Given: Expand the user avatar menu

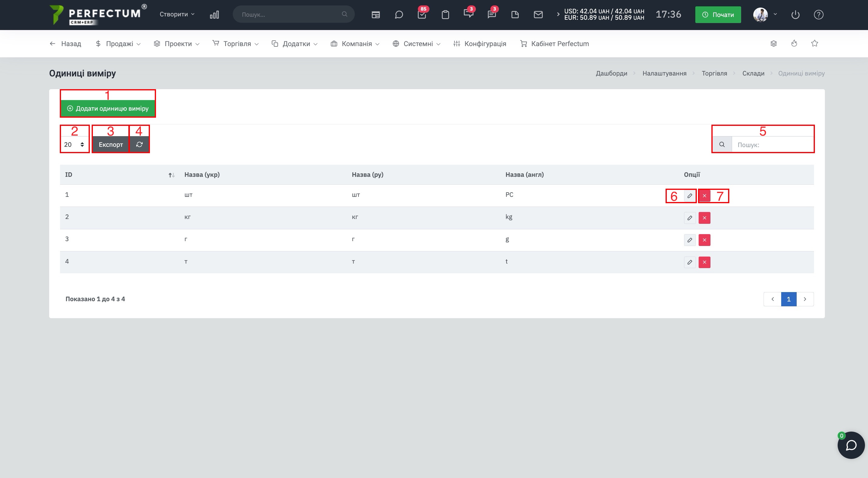Looking at the screenshot, I should tap(765, 15).
